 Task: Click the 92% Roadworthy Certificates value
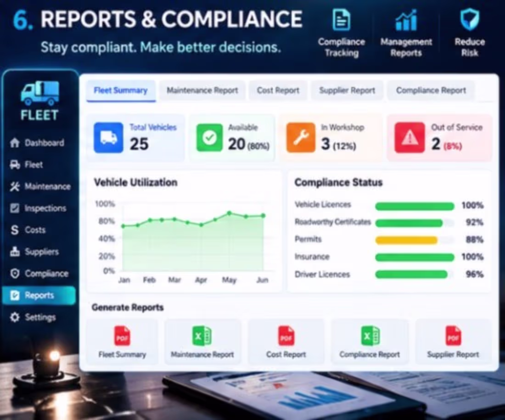(474, 222)
